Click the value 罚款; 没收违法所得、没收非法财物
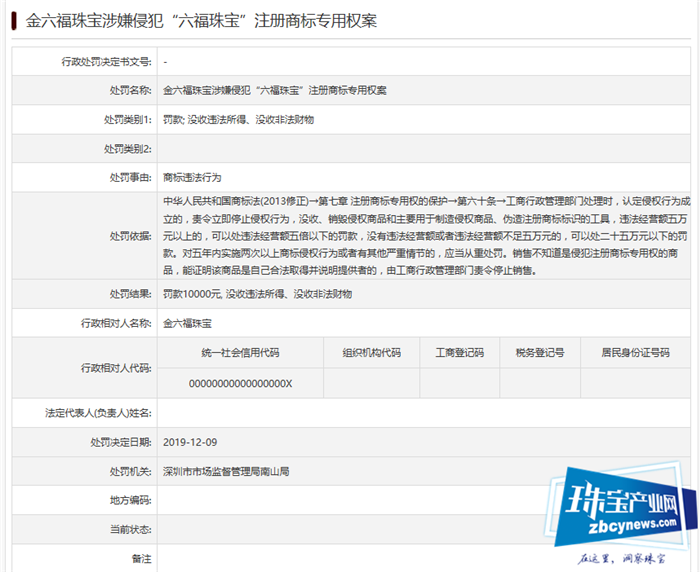The height and width of the screenshot is (572, 700). coord(238,120)
